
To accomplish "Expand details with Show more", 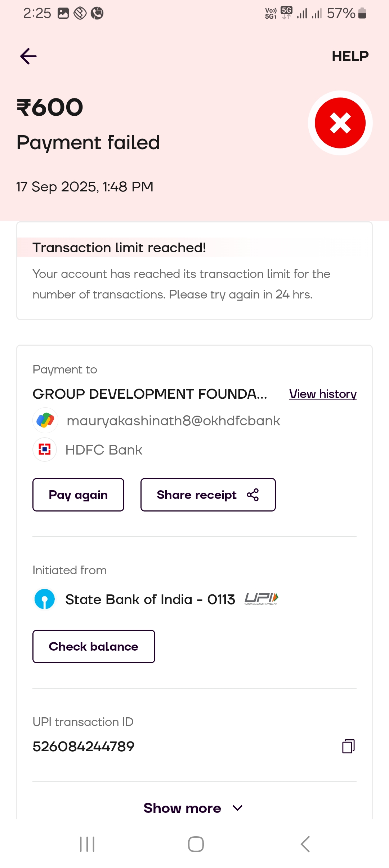I will coord(182,808).
